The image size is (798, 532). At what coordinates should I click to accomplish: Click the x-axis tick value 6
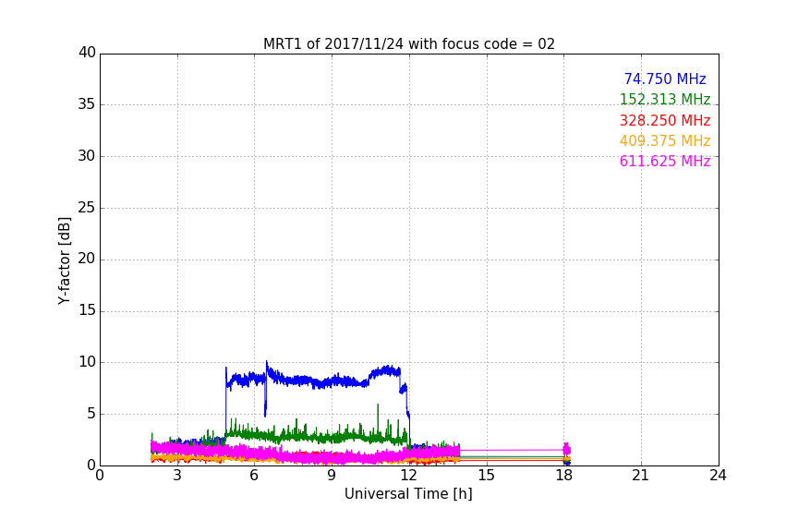pyautogui.click(x=254, y=476)
